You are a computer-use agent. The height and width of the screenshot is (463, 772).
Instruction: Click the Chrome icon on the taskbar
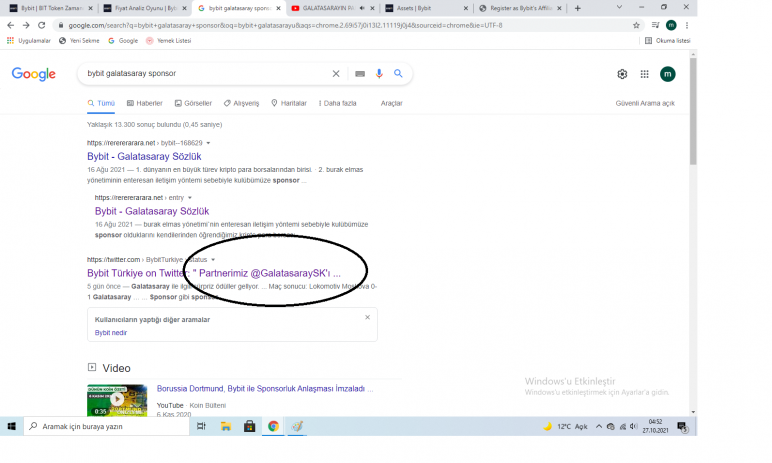(273, 426)
